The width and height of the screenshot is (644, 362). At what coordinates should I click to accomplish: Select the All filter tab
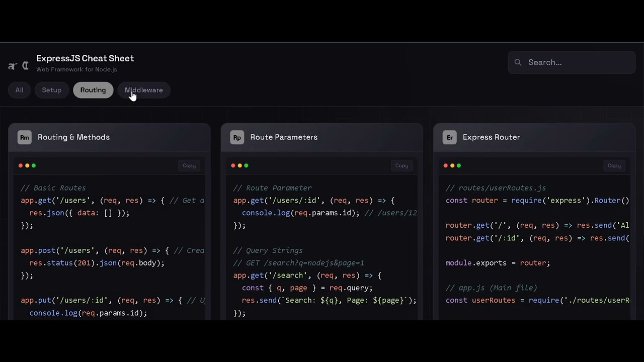click(19, 90)
